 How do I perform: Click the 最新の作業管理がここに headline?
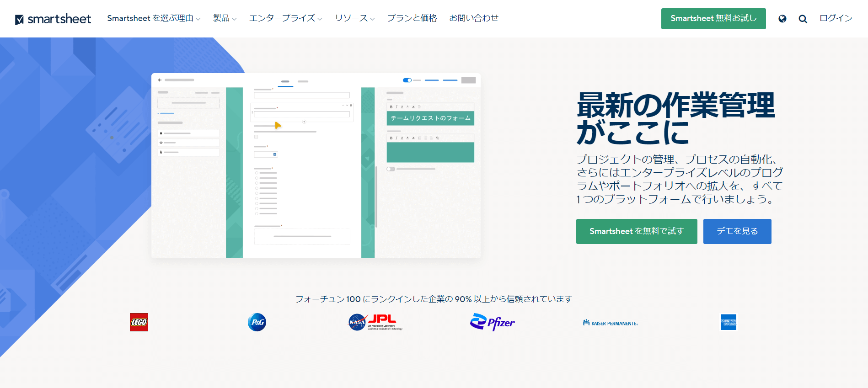tap(676, 118)
